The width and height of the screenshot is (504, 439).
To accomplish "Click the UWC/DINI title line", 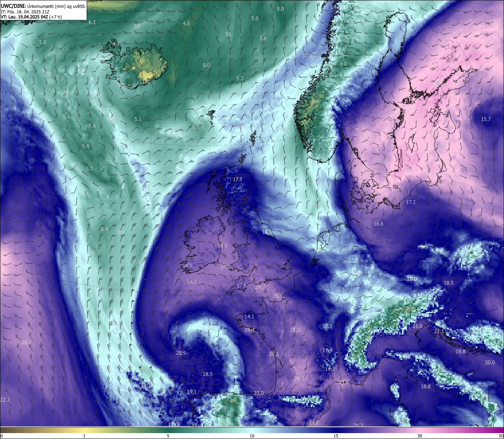I will pos(43,6).
